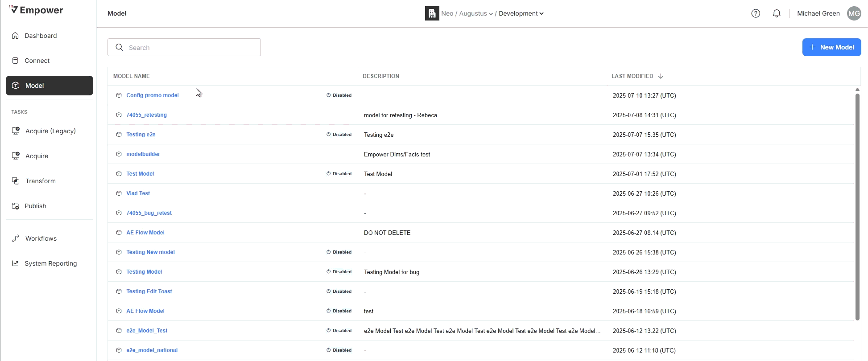The width and height of the screenshot is (868, 361).
Task: Open the e2e_Model_Test link
Action: tap(147, 331)
